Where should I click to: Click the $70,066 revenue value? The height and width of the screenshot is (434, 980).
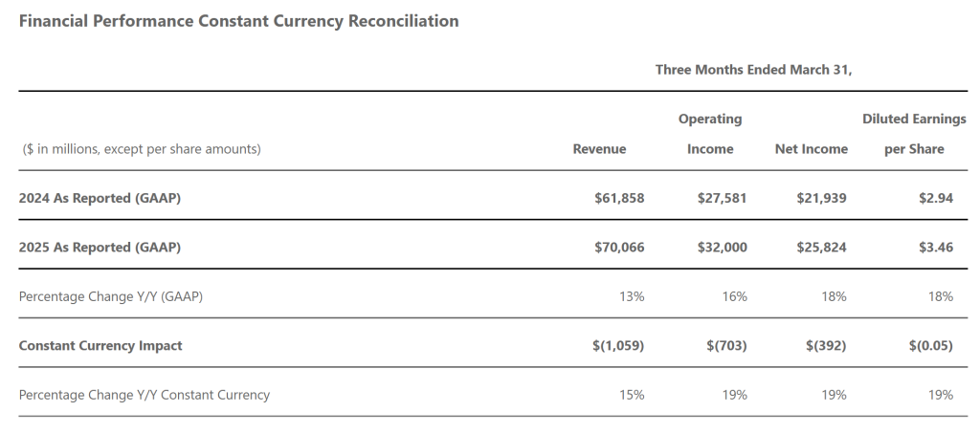[619, 248]
